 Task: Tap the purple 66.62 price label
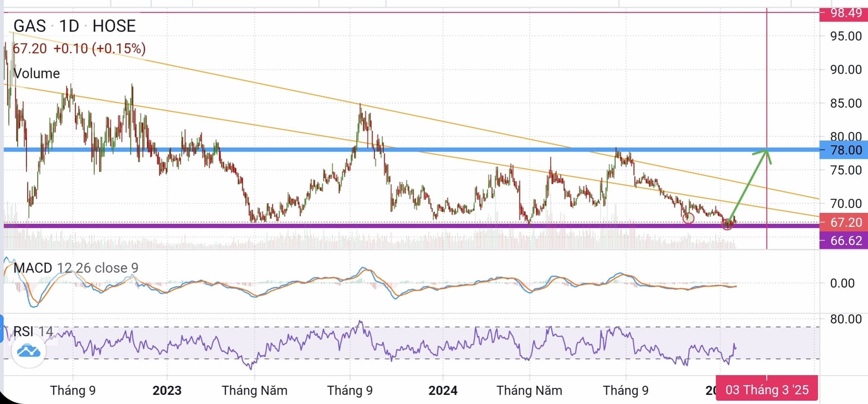(844, 241)
